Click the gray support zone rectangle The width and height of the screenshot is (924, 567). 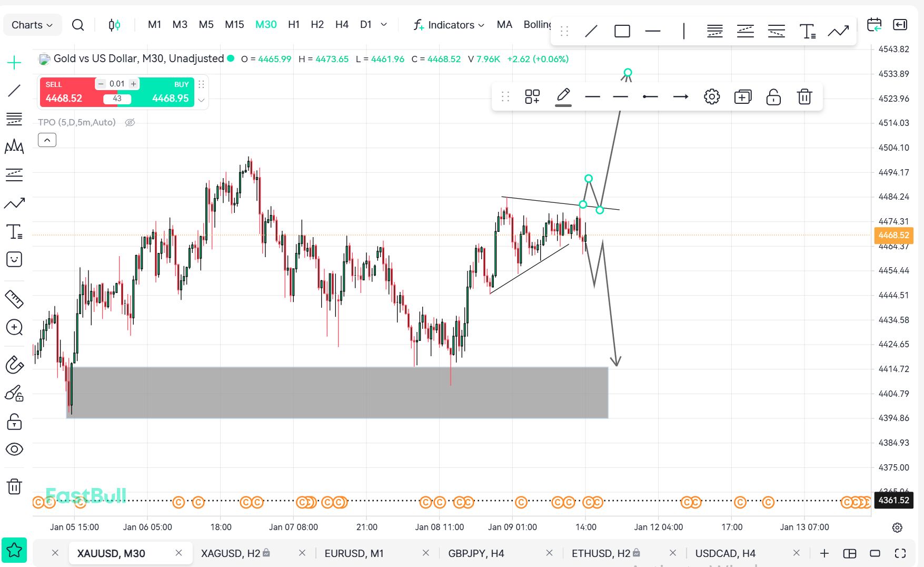pyautogui.click(x=337, y=393)
